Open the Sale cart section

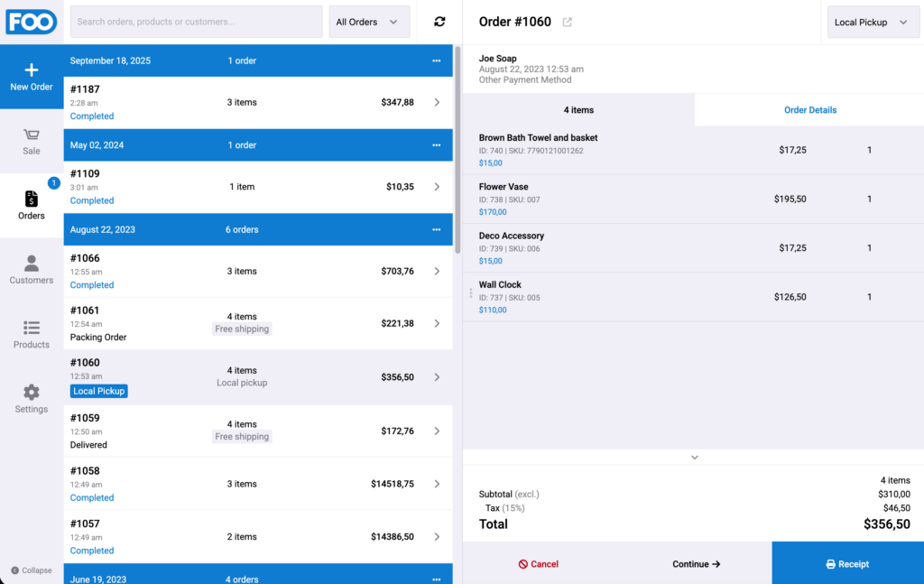click(32, 142)
